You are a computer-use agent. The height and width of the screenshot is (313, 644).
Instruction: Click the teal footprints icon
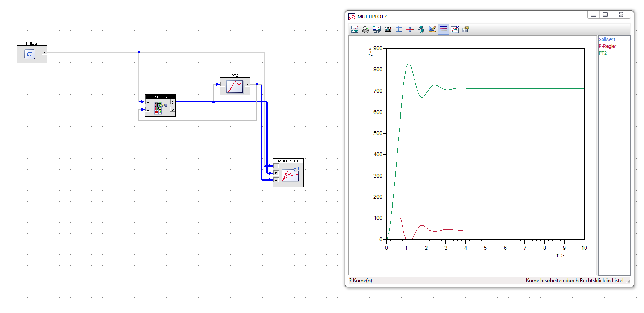tap(421, 29)
